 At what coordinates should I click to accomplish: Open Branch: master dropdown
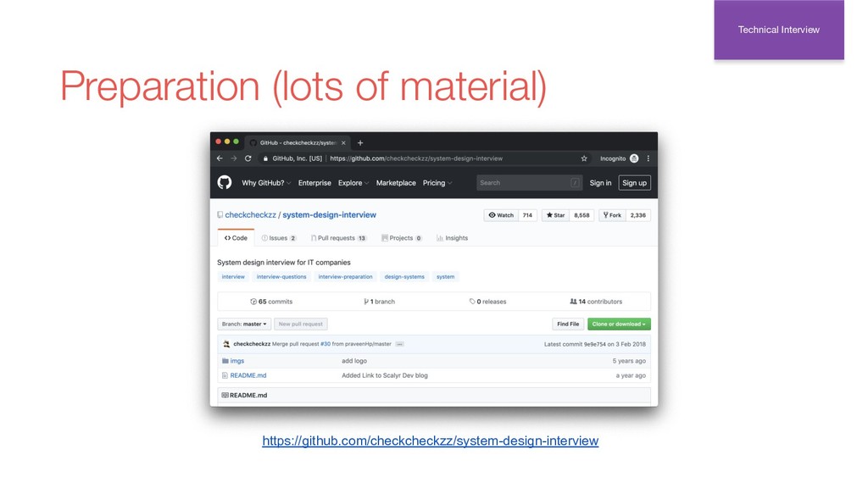click(x=243, y=324)
